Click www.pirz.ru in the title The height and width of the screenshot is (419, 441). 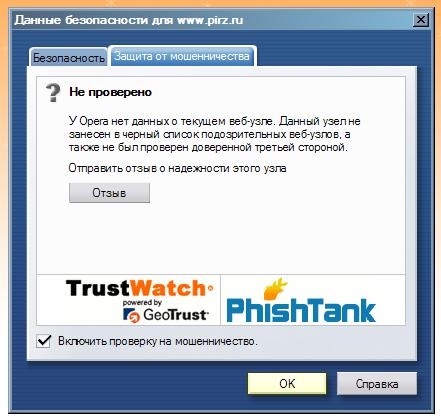click(210, 20)
